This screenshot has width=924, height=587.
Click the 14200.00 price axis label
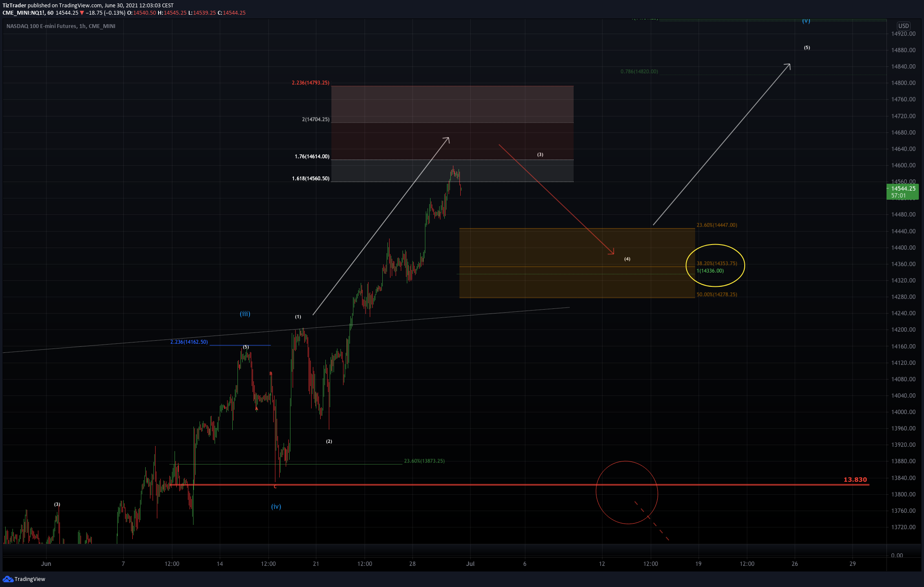[903, 330]
